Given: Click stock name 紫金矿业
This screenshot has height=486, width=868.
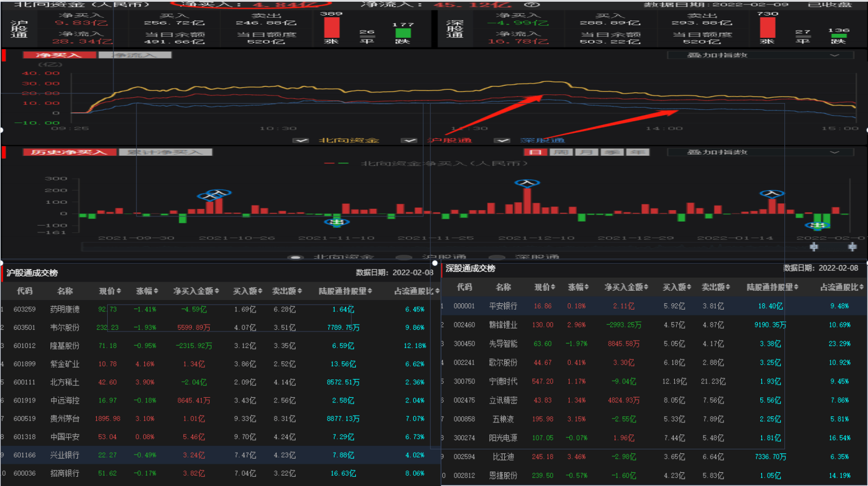Looking at the screenshot, I should tap(65, 364).
